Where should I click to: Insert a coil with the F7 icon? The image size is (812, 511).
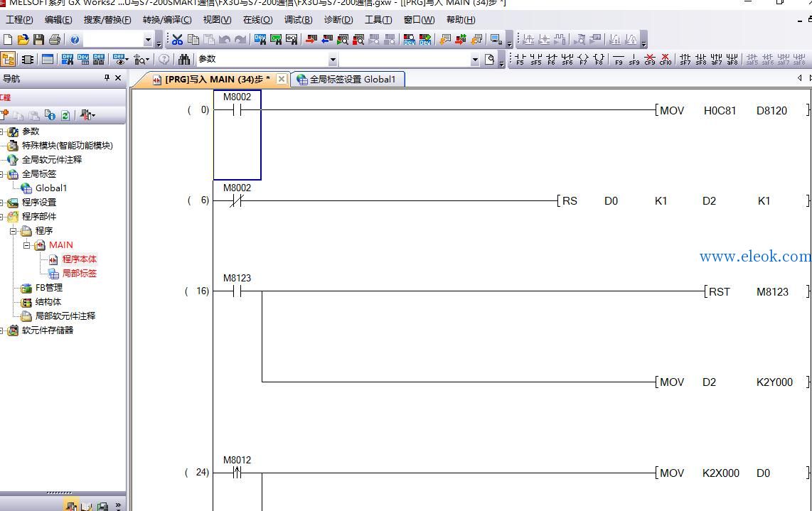583,60
